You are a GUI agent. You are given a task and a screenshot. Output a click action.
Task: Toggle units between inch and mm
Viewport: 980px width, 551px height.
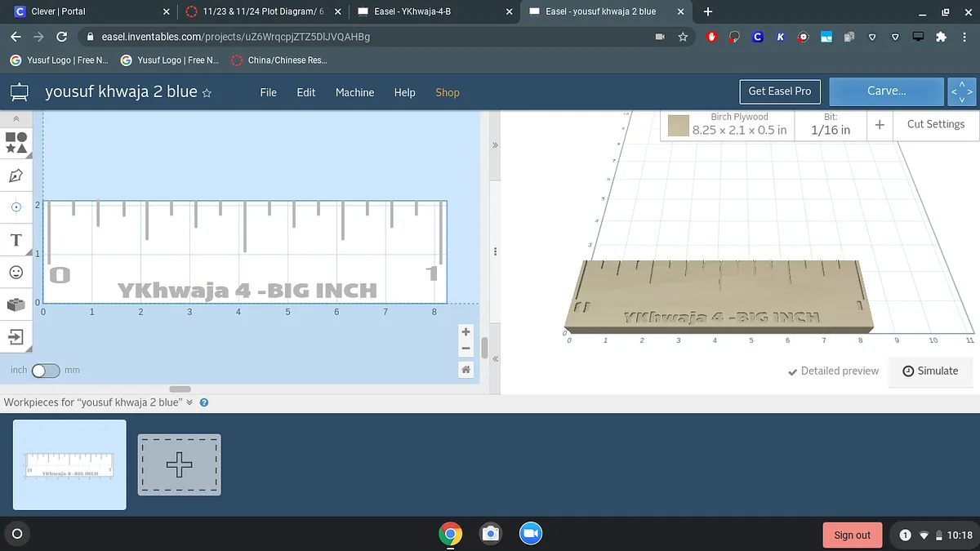coord(46,371)
